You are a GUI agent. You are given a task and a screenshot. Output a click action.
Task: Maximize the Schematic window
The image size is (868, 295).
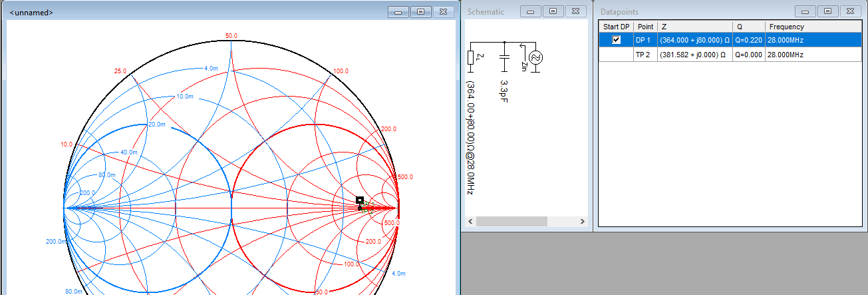(553, 11)
